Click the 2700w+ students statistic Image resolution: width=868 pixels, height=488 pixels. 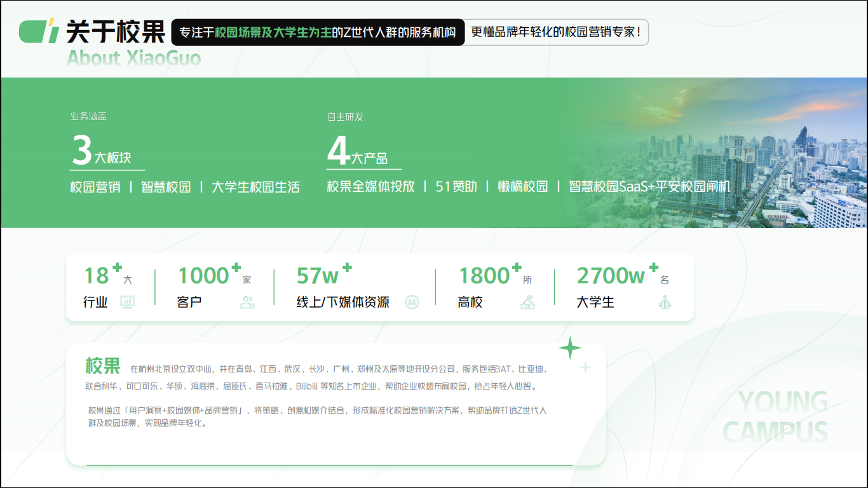(623, 274)
